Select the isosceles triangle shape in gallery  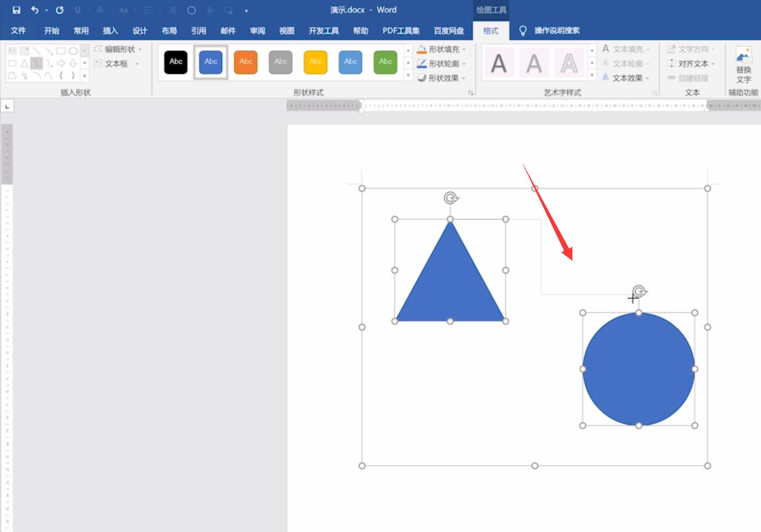point(24,63)
